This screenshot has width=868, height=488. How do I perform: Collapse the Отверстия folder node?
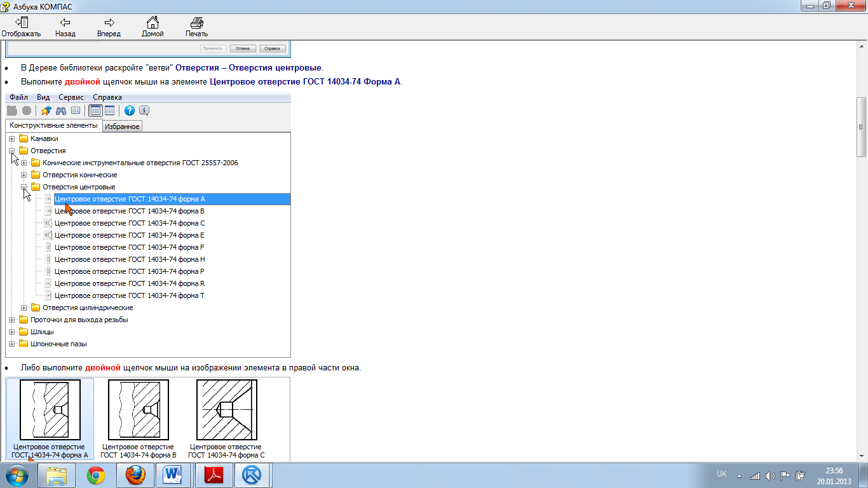(12, 151)
